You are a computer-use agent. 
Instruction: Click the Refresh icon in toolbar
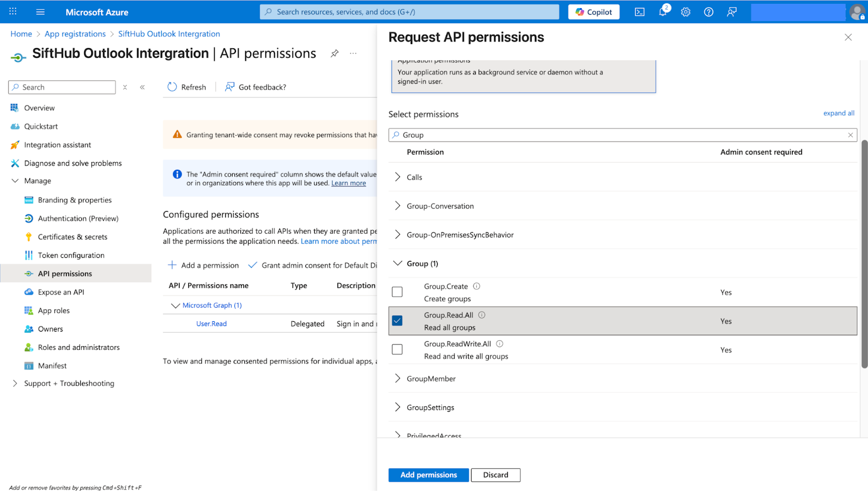click(173, 87)
